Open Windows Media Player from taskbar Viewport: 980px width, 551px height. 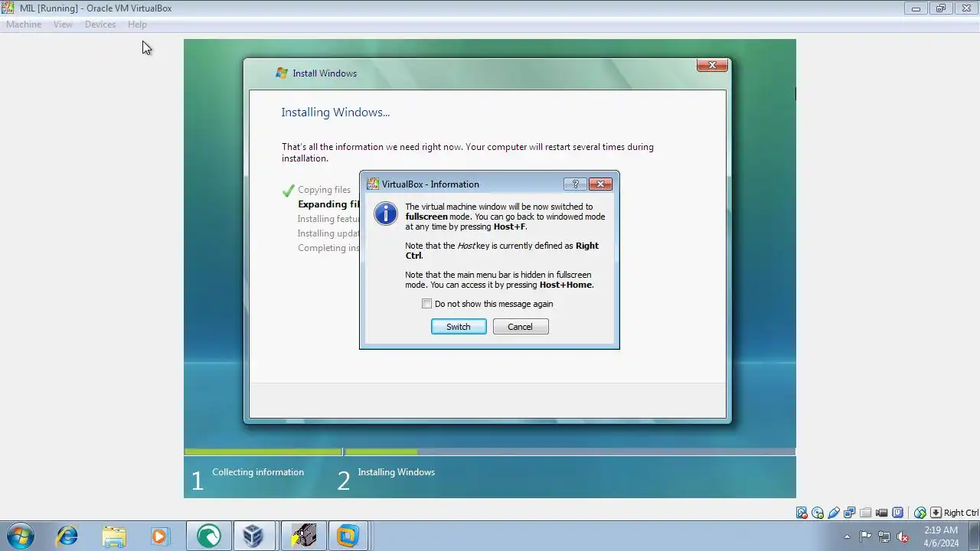pyautogui.click(x=159, y=536)
